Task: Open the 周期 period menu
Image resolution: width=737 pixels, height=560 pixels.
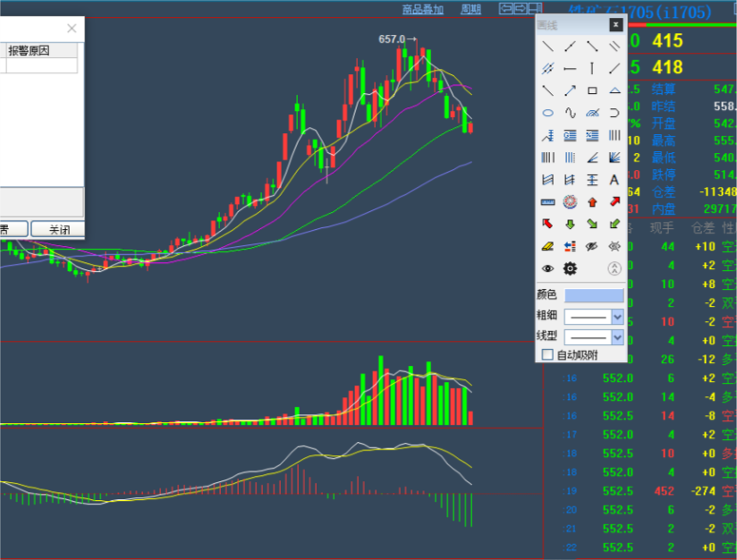Action: 470,9
